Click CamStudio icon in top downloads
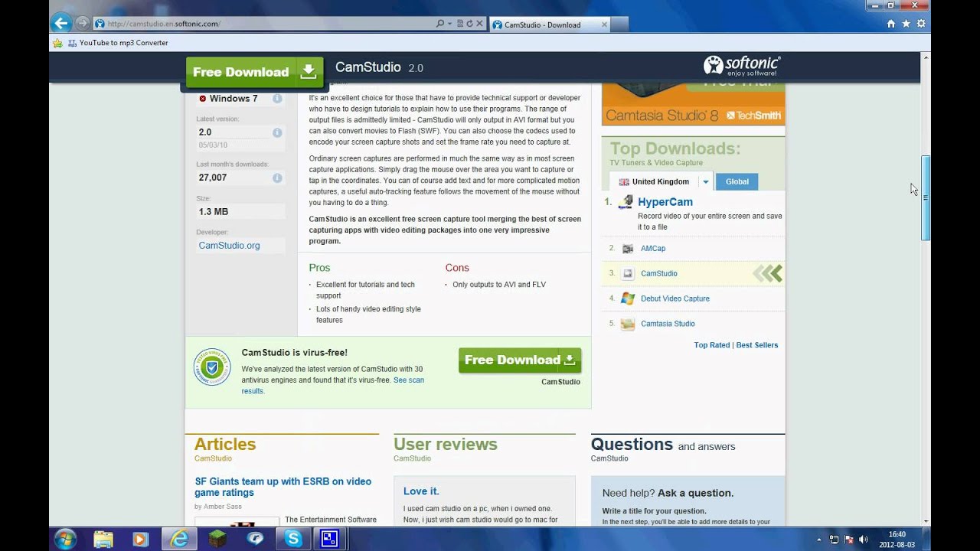The width and height of the screenshot is (980, 551). (x=628, y=273)
